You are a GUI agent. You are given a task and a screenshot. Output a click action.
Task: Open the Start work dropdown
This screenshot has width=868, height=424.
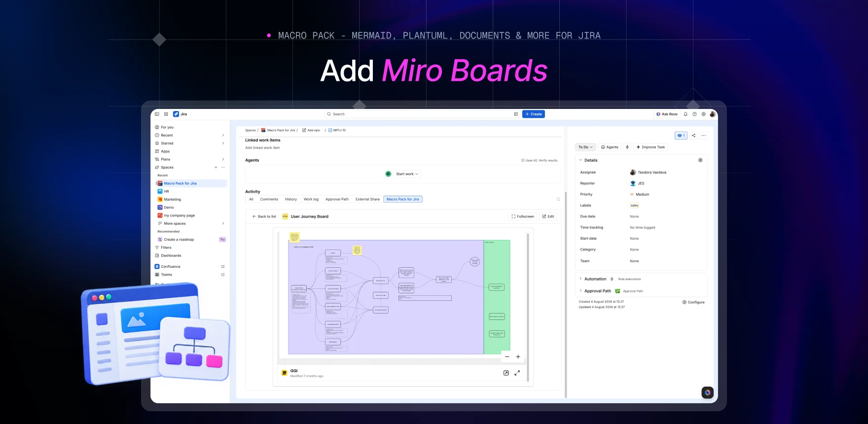[407, 174]
